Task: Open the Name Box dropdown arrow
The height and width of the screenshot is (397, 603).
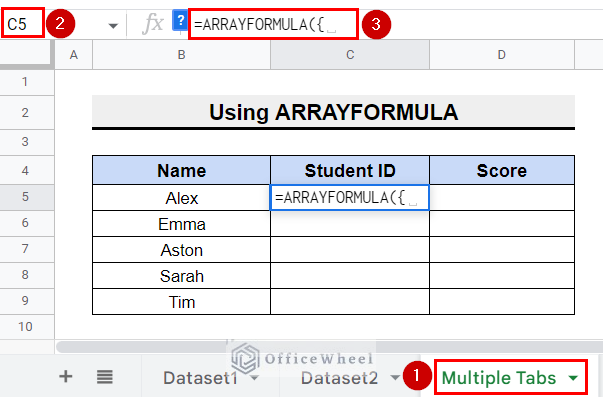Action: [113, 26]
